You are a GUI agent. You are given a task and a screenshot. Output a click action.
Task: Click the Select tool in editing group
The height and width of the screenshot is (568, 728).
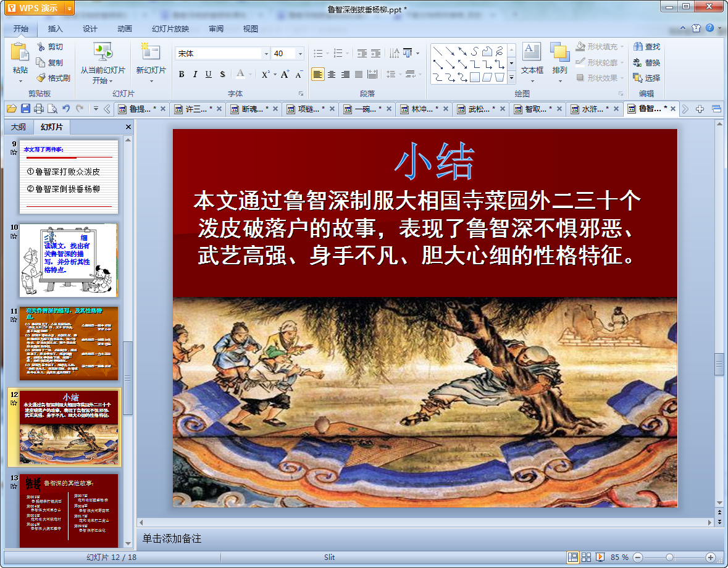pos(646,78)
